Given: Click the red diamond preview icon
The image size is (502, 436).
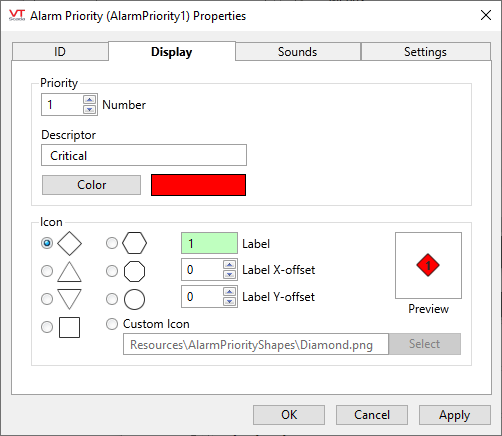Looking at the screenshot, I should coord(428,265).
